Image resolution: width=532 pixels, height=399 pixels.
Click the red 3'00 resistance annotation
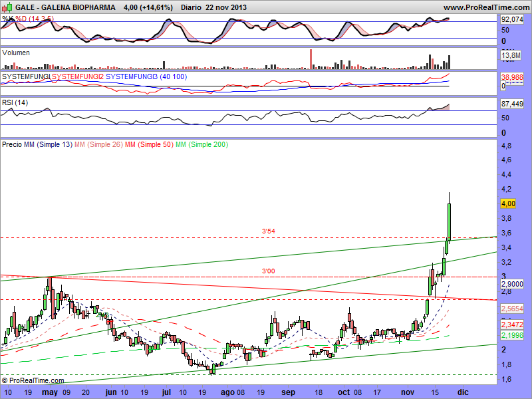tap(269, 271)
